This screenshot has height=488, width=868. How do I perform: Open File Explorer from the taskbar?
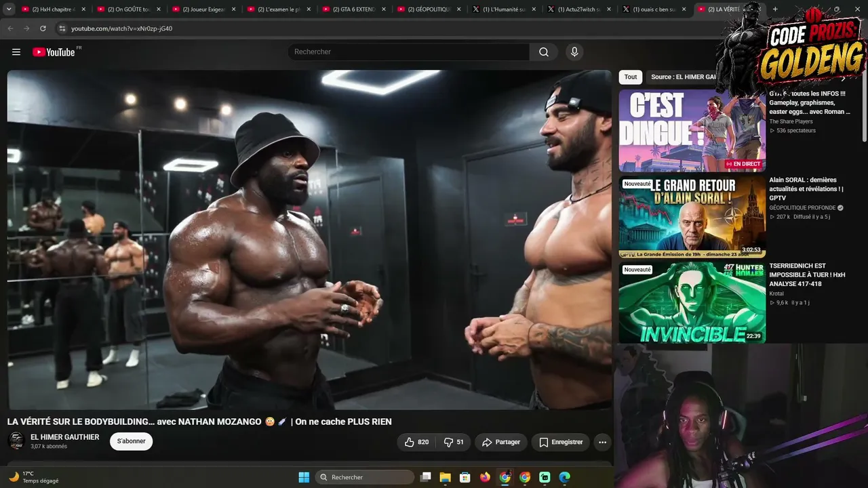coord(446,477)
